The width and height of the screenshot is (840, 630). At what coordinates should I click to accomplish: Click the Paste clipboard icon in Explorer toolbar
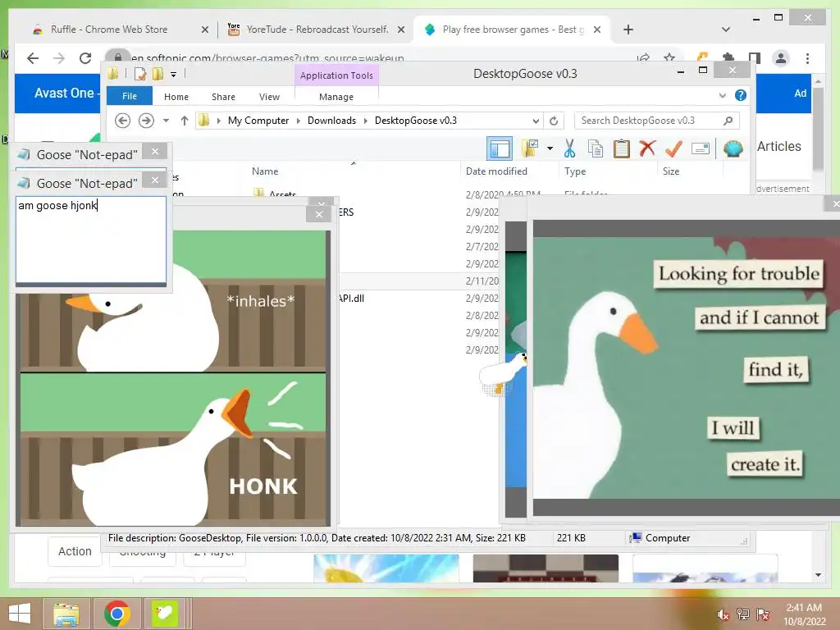coord(622,148)
